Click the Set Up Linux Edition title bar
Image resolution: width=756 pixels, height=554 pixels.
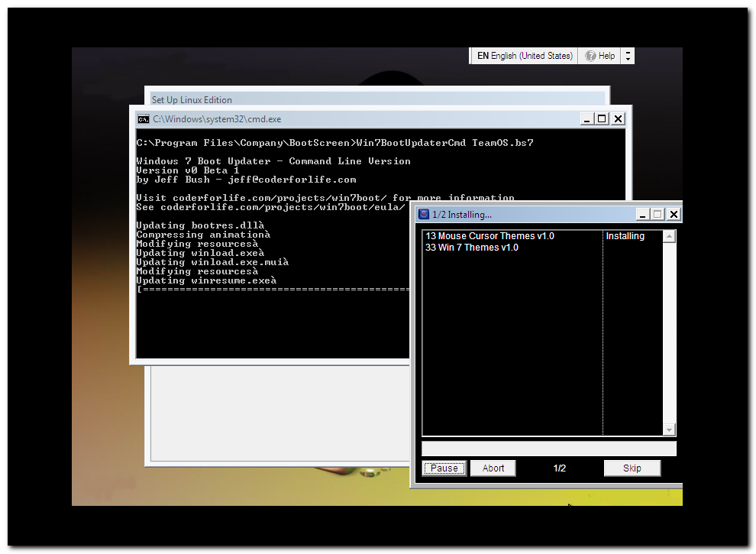pyautogui.click(x=377, y=99)
